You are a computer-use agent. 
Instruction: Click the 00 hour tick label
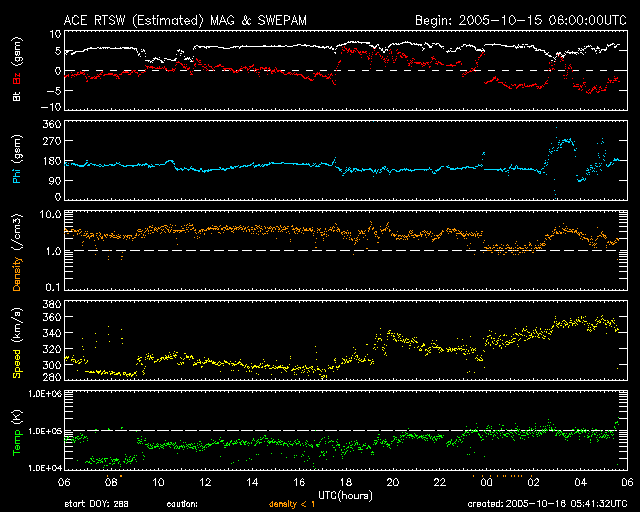pos(487,483)
